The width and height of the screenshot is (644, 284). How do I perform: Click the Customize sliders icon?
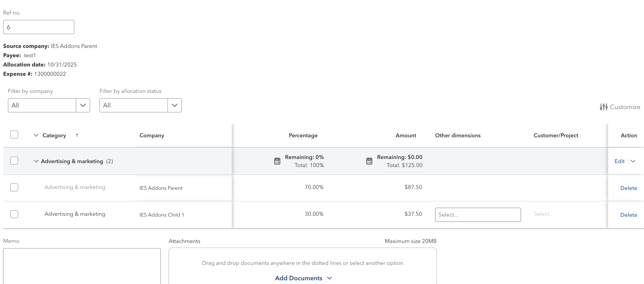click(603, 107)
